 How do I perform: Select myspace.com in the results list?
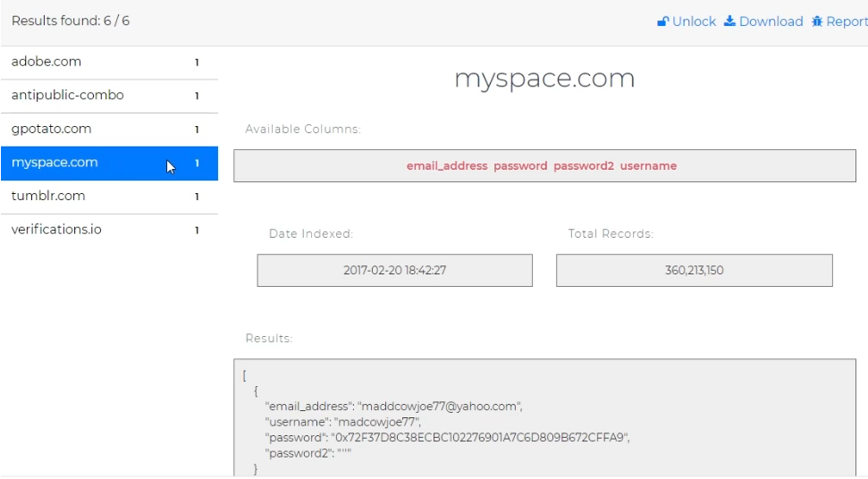click(x=110, y=164)
